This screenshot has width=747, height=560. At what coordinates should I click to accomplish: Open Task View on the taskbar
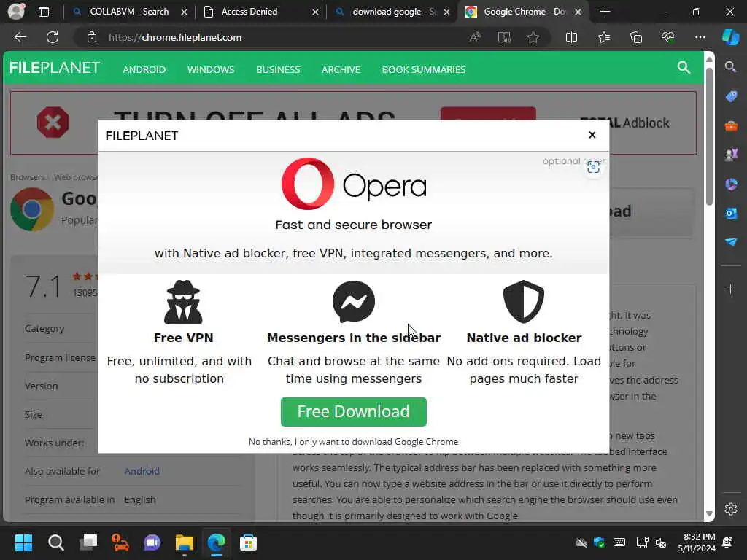tap(88, 542)
